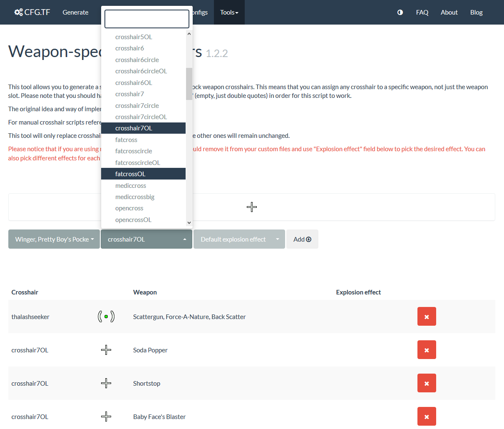Select fatcross option

click(143, 140)
